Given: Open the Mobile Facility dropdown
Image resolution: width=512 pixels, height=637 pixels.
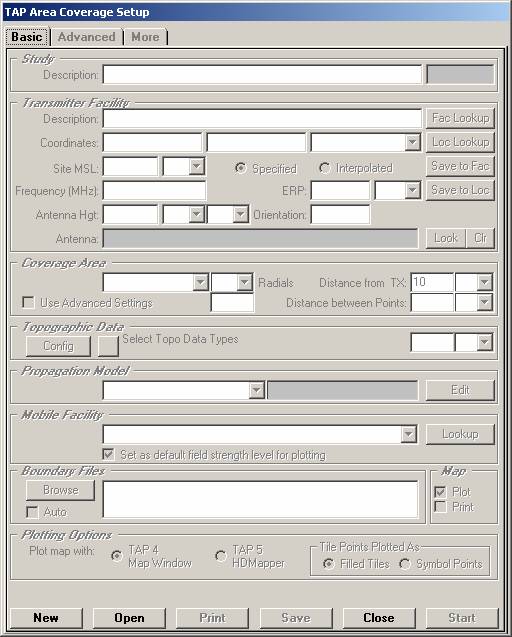Looking at the screenshot, I should 409,434.
